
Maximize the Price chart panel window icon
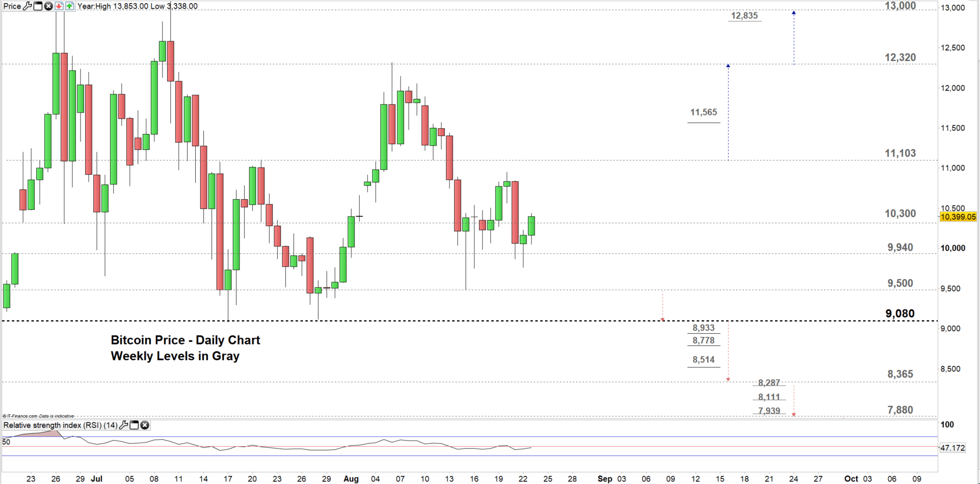click(x=38, y=6)
